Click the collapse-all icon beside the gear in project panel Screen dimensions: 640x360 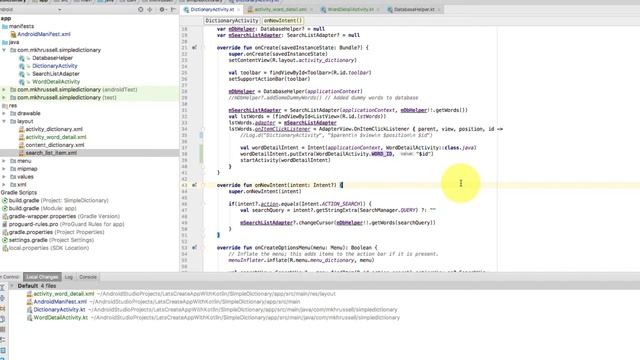(x=150, y=9)
